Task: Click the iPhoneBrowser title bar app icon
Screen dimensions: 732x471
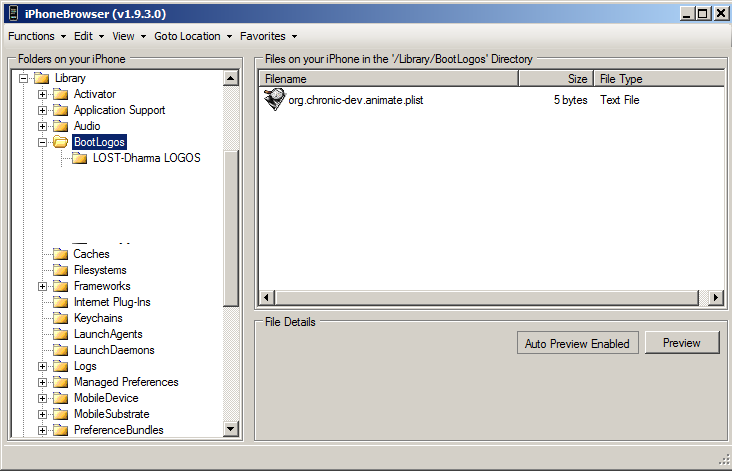Action: (x=12, y=13)
